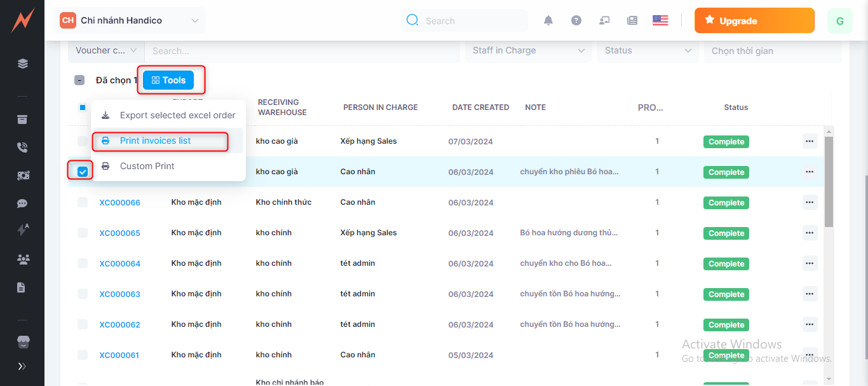Select the checkbox for XC000064
The width and height of the screenshot is (868, 386).
pyautogui.click(x=83, y=263)
